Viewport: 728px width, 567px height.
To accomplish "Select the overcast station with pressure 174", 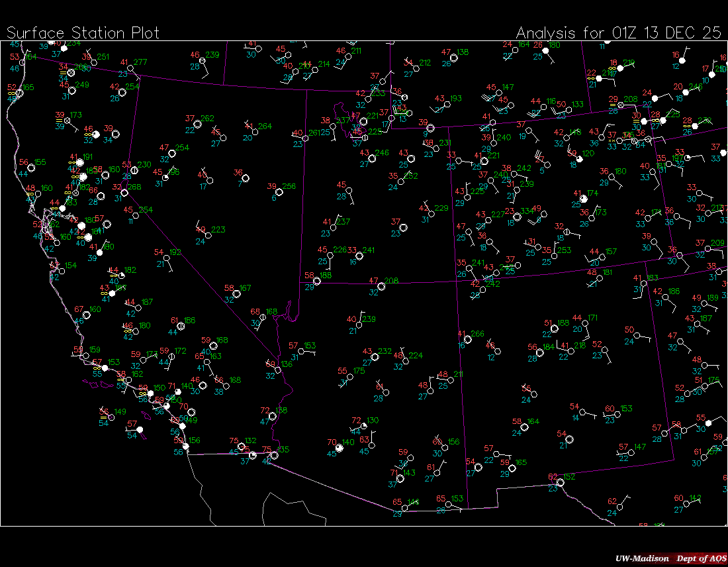I will tap(584, 198).
